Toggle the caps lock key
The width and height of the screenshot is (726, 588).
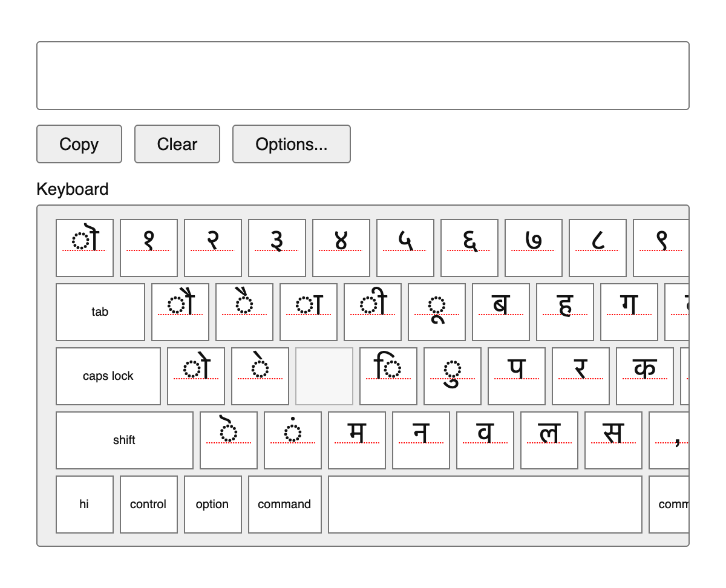pyautogui.click(x=108, y=376)
